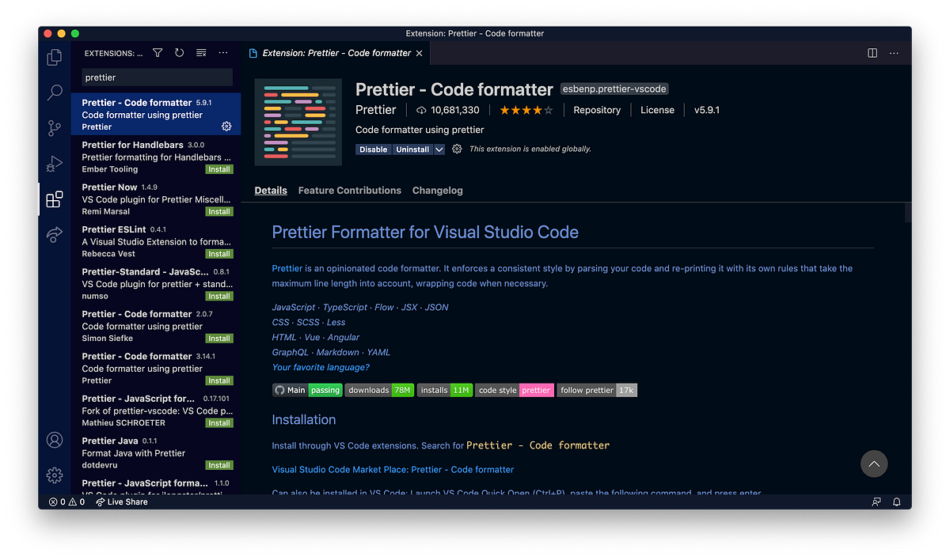Install the Prettier for Handlebars extension
The image size is (950, 560).
[219, 168]
